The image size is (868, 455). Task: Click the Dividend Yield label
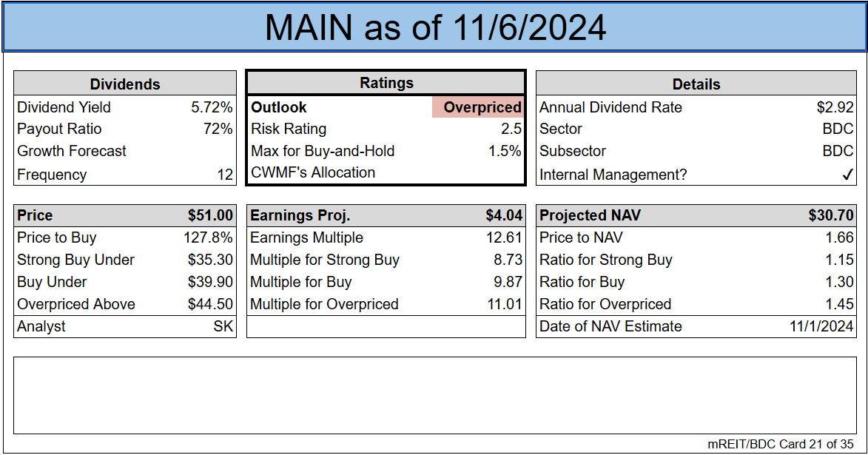point(64,107)
